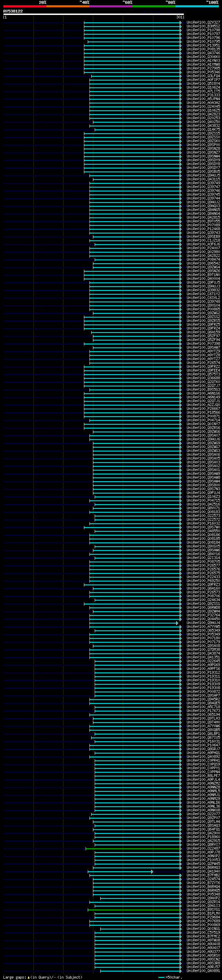222x980 pixels.
Task: Select hit label UniRef100_P24007
Action: (x=203, y=248)
